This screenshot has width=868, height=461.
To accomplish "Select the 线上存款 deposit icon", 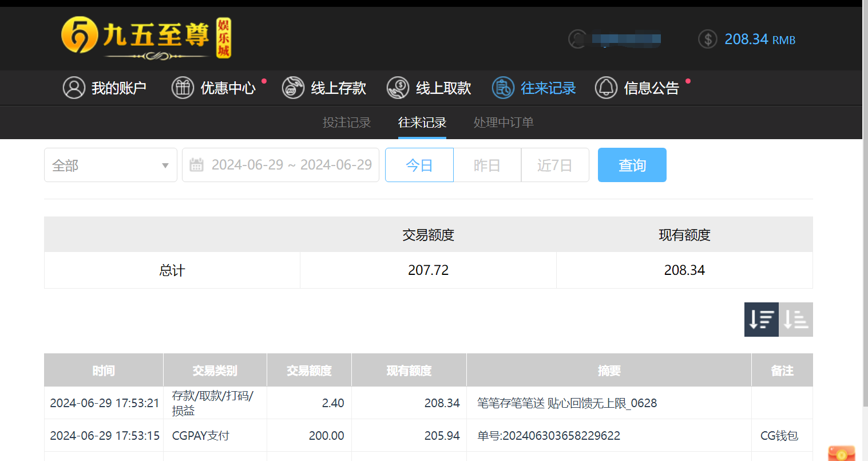I will click(x=293, y=88).
